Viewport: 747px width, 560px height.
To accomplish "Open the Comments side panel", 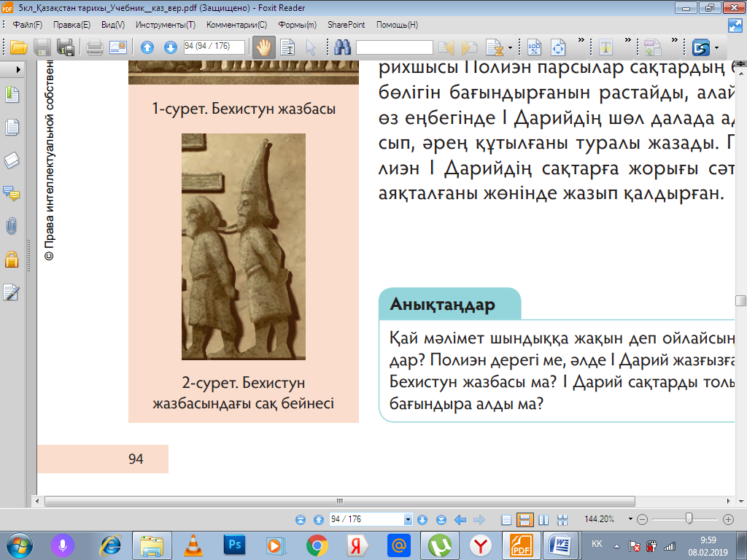I will 12,192.
